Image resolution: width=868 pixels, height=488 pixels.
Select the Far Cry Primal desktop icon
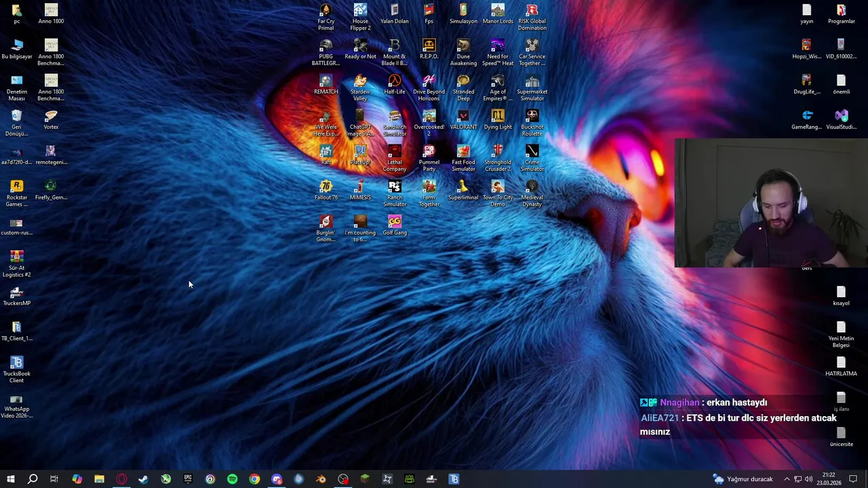pos(325,17)
